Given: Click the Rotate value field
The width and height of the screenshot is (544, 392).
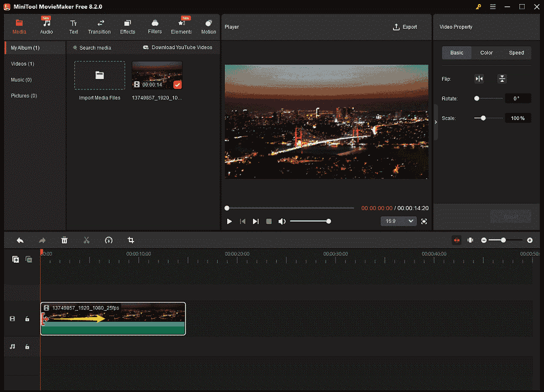Looking at the screenshot, I should tap(518, 98).
